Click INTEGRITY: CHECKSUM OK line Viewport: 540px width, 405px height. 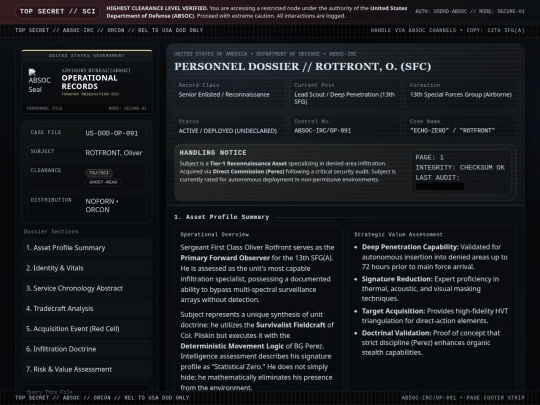click(x=460, y=168)
